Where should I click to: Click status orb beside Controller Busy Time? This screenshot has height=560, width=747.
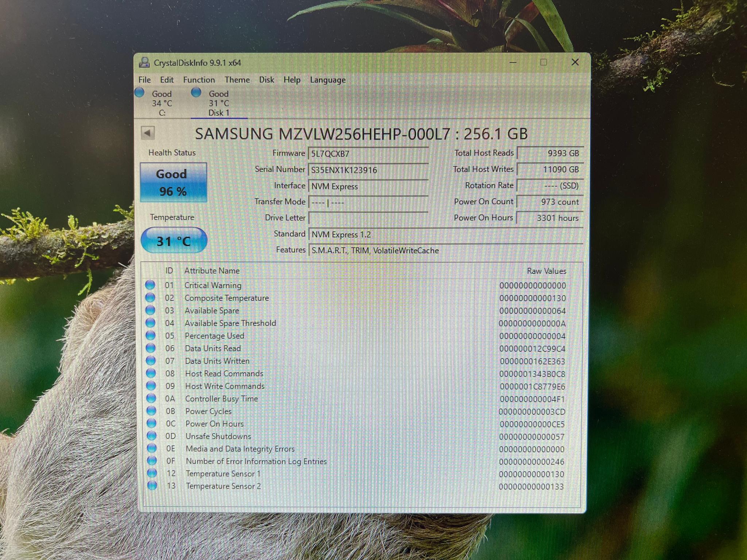pyautogui.click(x=151, y=398)
